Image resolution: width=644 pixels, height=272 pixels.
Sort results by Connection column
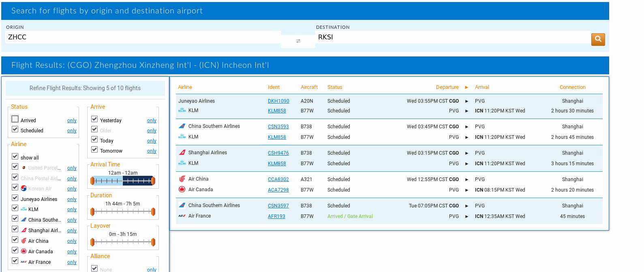pyautogui.click(x=573, y=87)
